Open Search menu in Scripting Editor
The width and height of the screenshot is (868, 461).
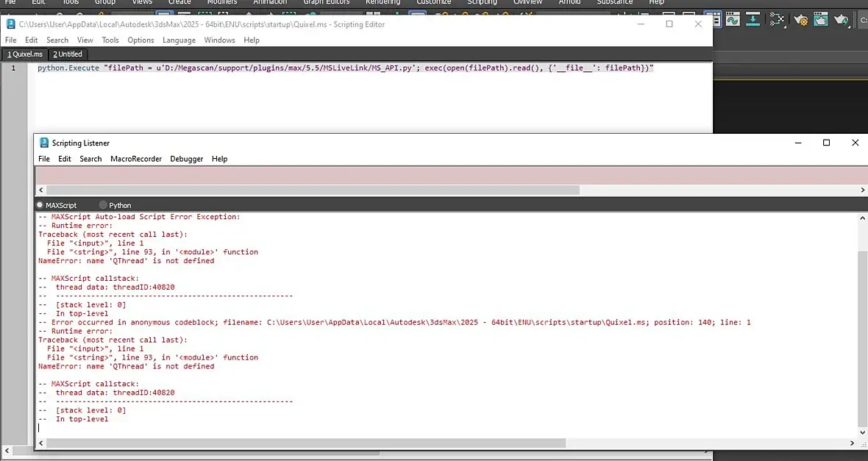point(57,40)
